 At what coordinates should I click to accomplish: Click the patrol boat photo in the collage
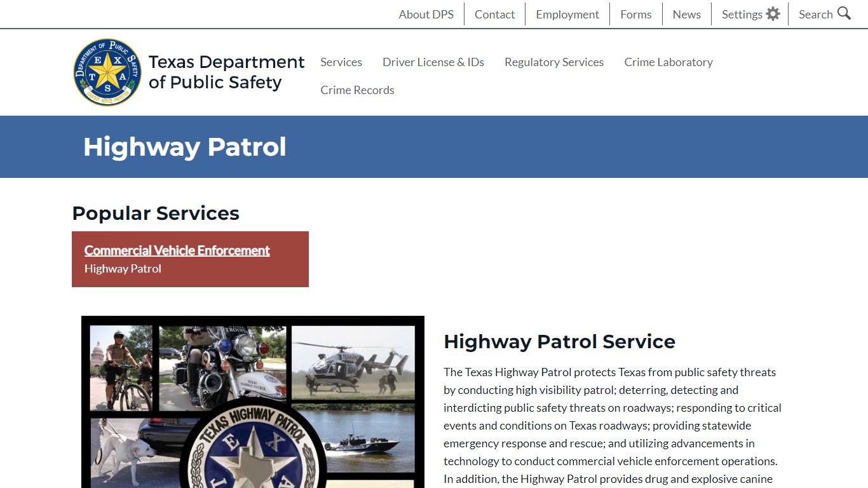pos(362,438)
